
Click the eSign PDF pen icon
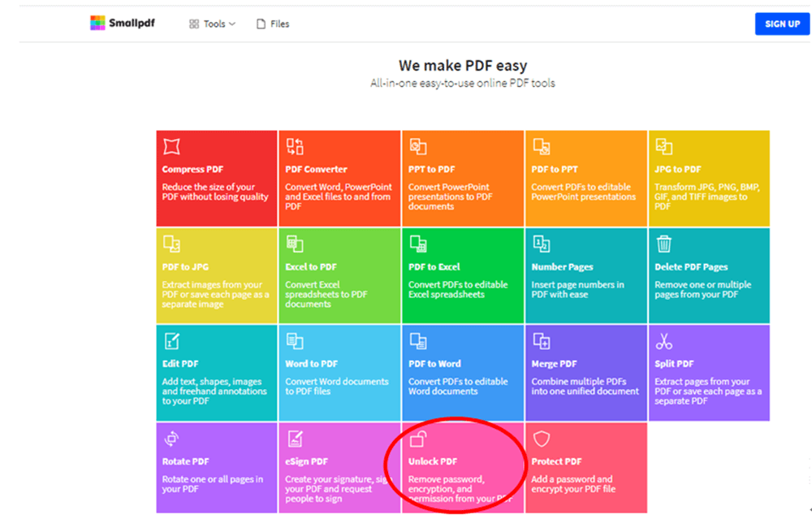click(x=295, y=439)
